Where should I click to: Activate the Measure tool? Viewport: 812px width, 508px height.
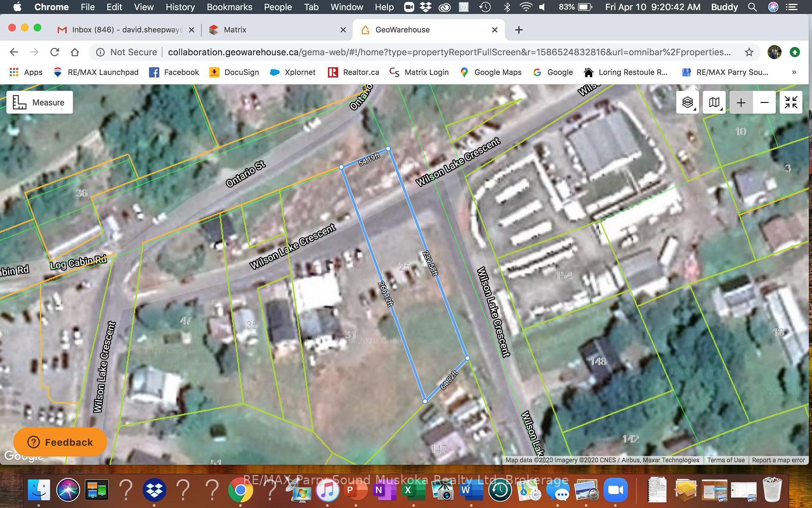(x=39, y=102)
